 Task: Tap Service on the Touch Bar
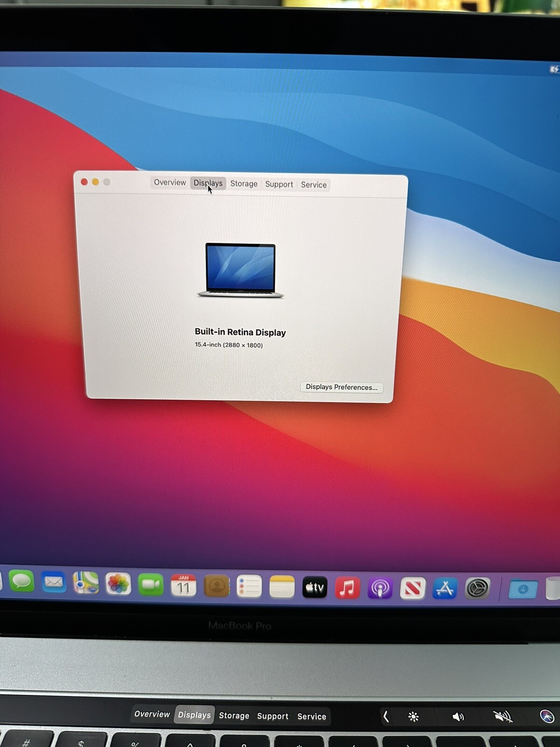tap(312, 717)
